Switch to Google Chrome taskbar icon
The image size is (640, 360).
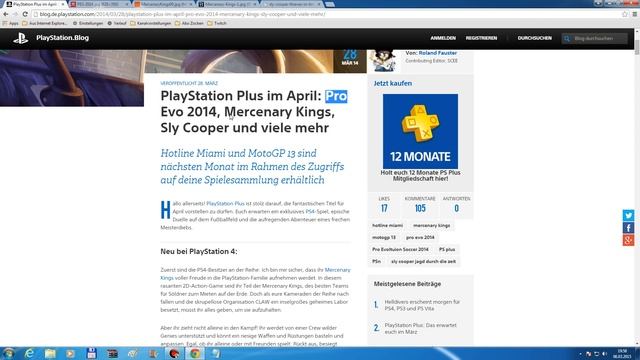195,353
